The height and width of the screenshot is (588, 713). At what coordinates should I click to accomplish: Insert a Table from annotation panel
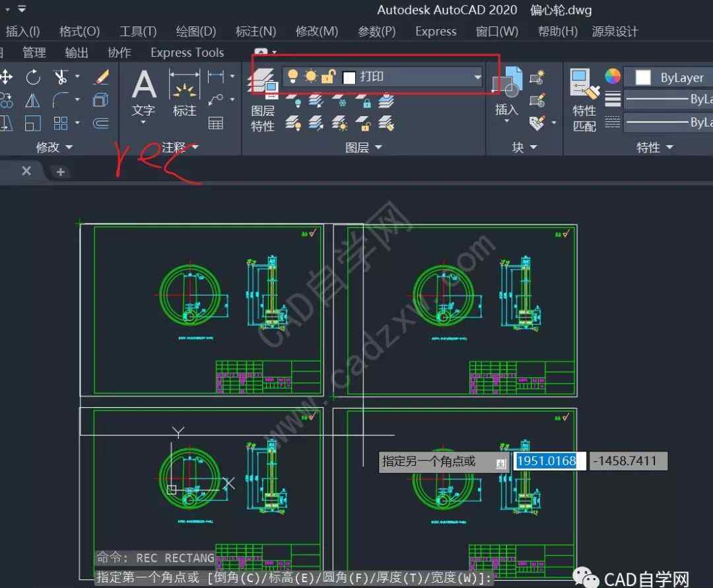click(x=215, y=123)
